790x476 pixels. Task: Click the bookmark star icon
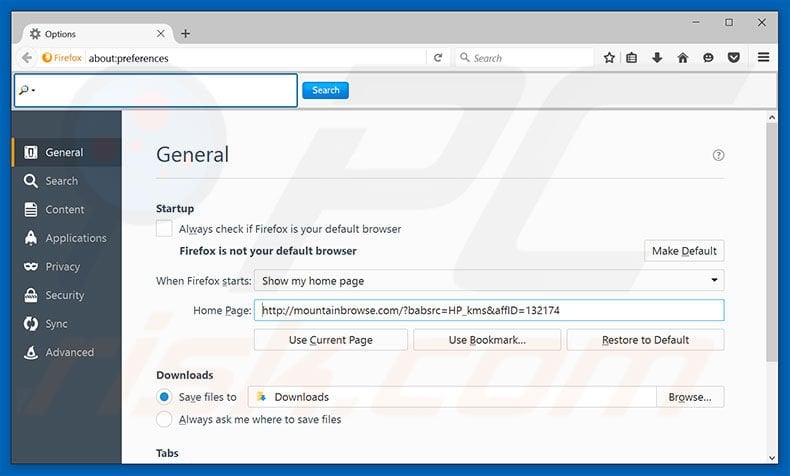point(609,58)
